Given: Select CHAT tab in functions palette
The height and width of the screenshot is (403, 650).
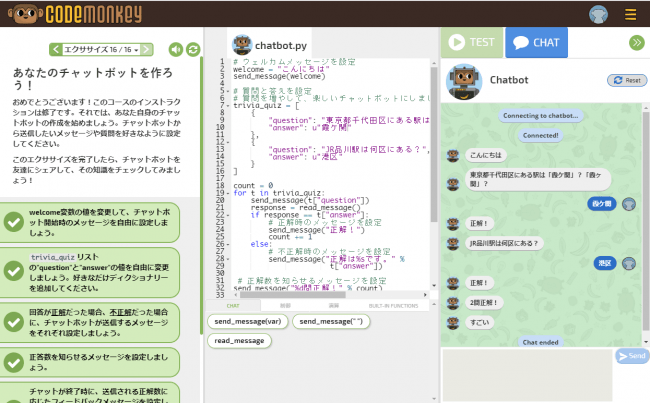Looking at the screenshot, I should [233, 306].
